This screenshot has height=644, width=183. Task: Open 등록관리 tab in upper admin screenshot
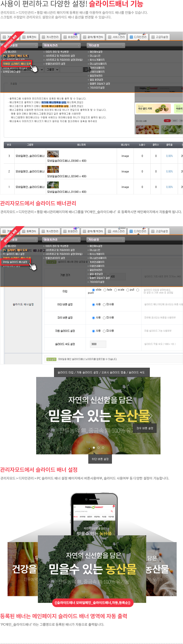29,37
